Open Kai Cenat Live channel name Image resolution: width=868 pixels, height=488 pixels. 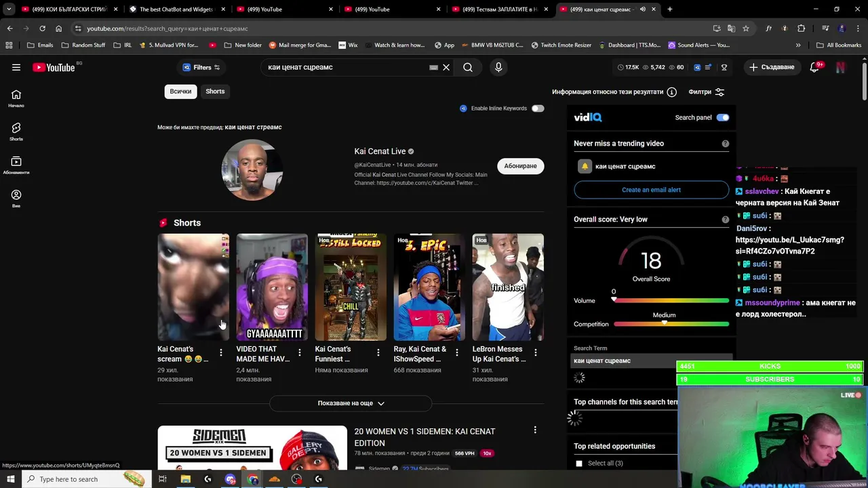[380, 151]
